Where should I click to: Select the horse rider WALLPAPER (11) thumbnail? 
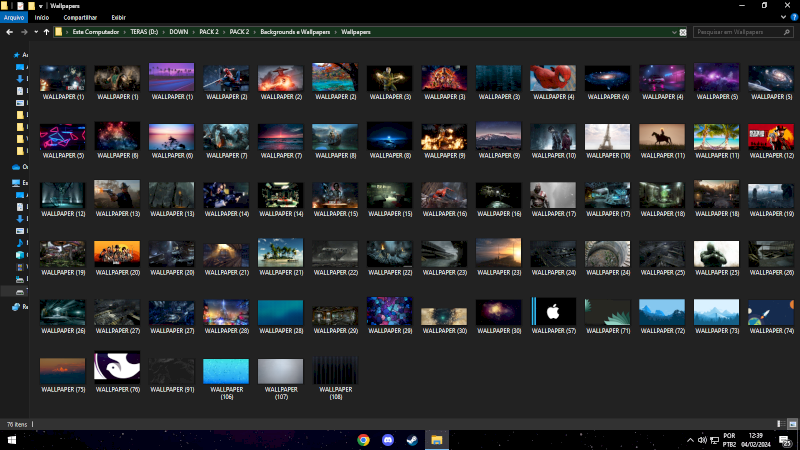point(662,136)
